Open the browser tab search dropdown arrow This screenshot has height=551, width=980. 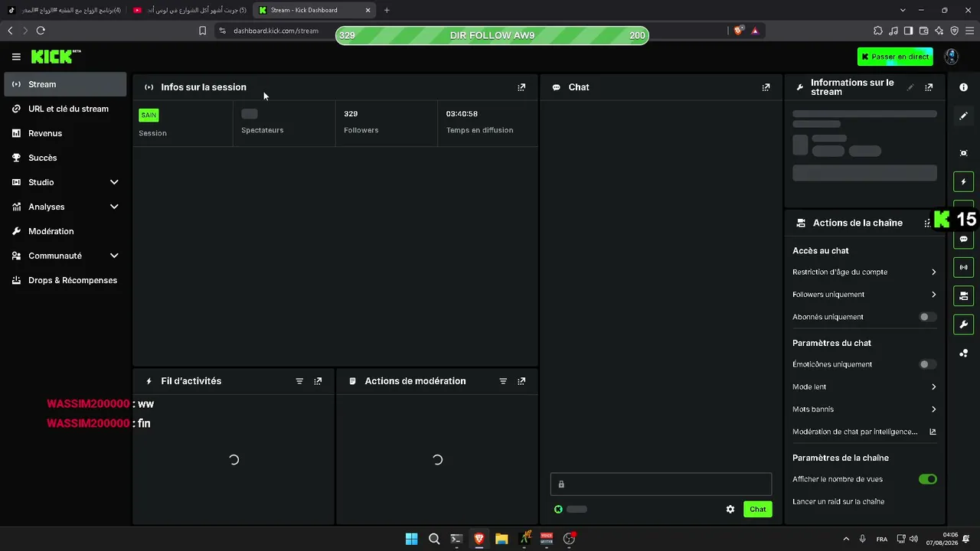[903, 10]
